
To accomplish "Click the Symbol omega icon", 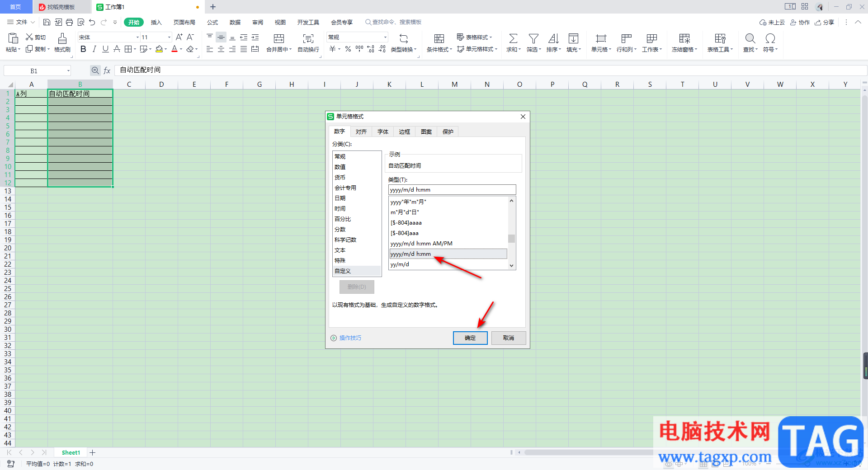I will point(770,38).
